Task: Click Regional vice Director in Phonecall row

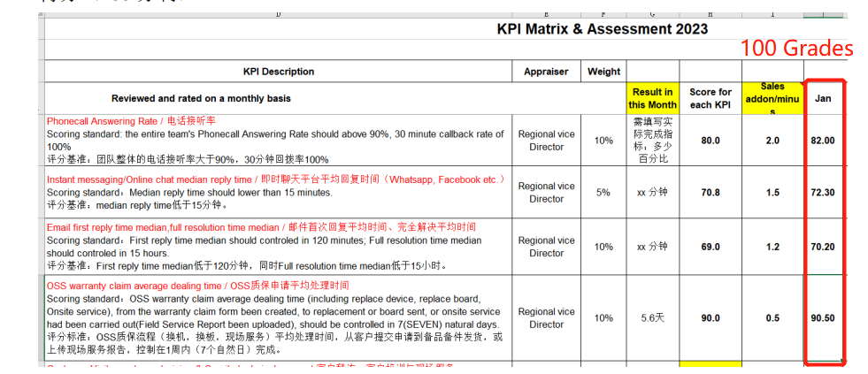Action: pyautogui.click(x=547, y=141)
